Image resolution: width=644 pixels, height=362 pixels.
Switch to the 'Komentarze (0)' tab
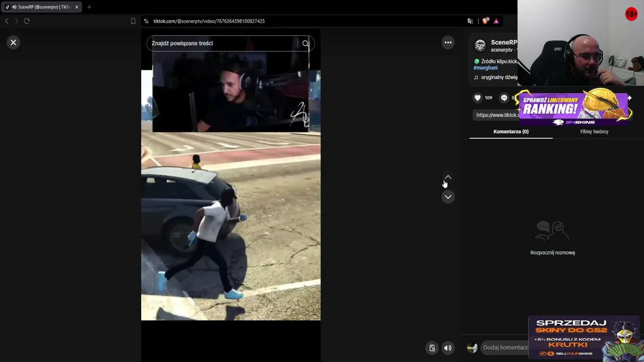pos(511,132)
